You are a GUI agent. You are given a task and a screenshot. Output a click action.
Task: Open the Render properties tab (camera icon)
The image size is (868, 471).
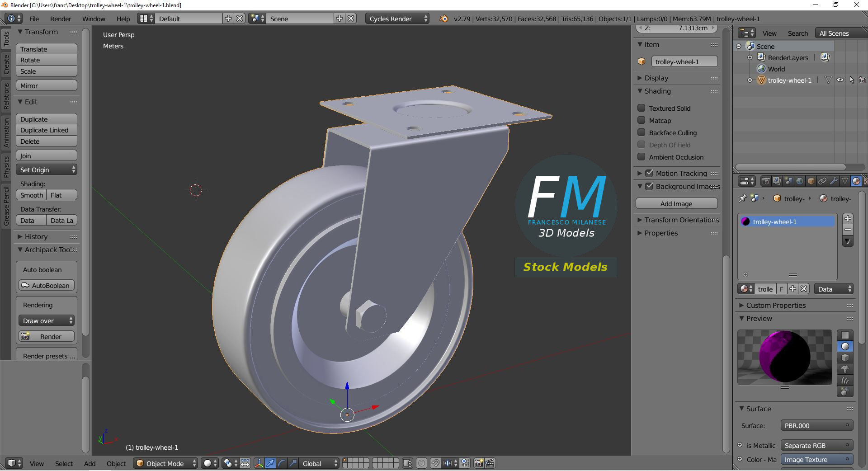point(766,181)
